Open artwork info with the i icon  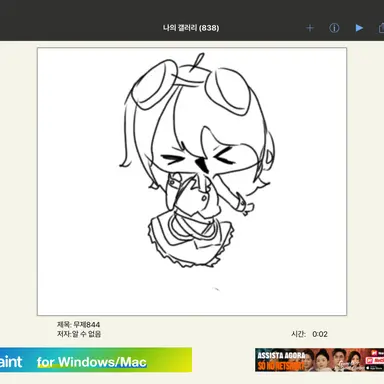pos(334,28)
